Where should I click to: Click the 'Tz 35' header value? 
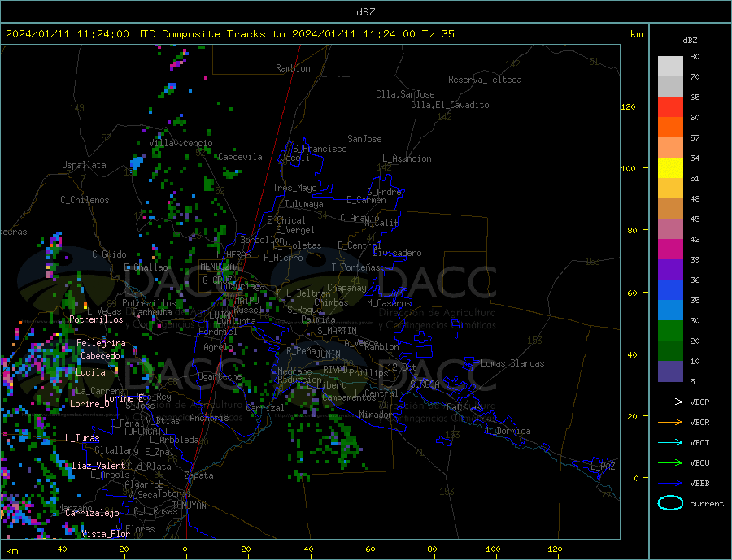pyautogui.click(x=438, y=34)
